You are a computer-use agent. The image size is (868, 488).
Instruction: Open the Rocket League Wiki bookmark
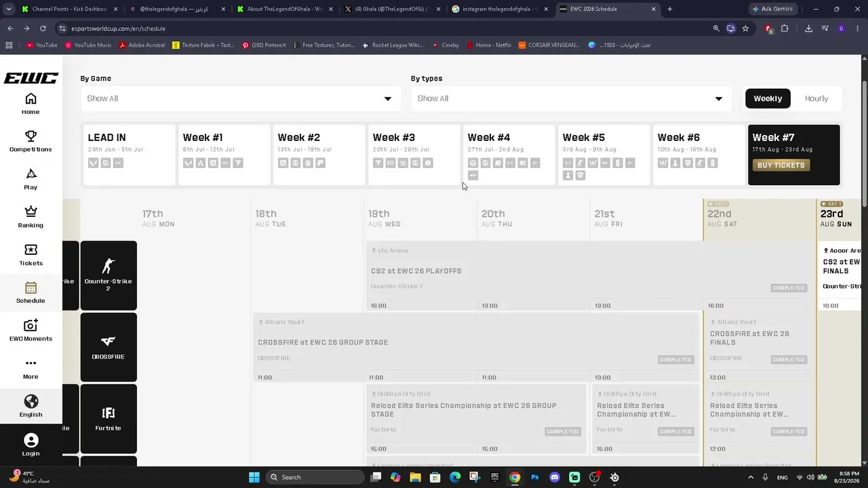coord(393,45)
